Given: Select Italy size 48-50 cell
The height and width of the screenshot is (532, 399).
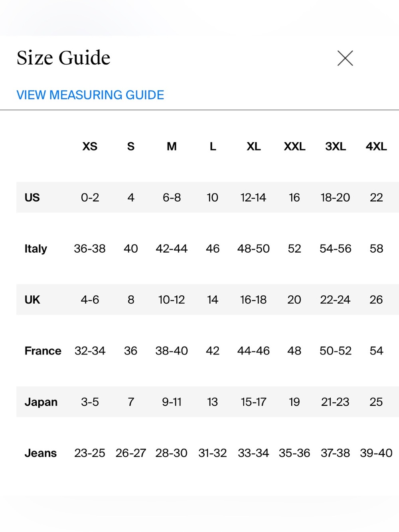Looking at the screenshot, I should tap(253, 249).
